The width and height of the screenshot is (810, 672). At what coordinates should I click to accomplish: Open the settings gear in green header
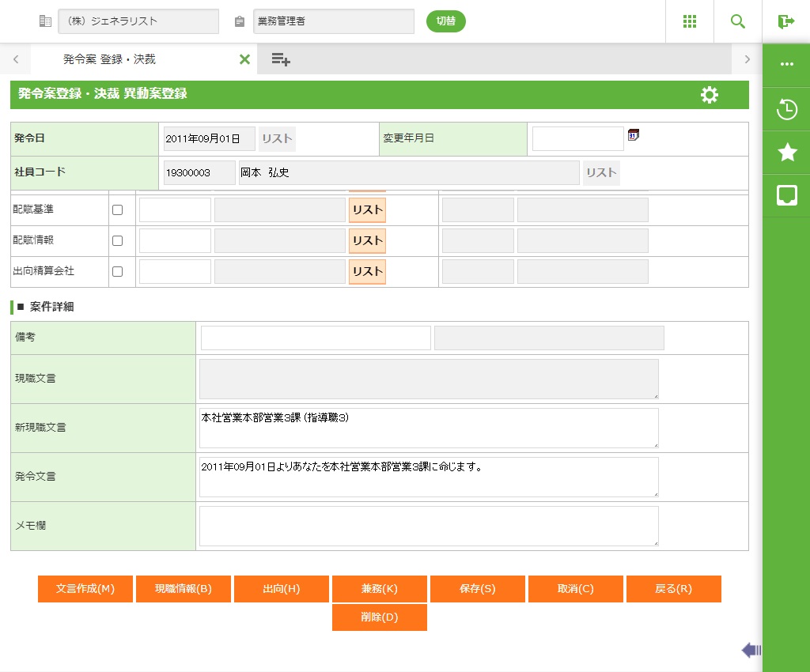tap(710, 95)
